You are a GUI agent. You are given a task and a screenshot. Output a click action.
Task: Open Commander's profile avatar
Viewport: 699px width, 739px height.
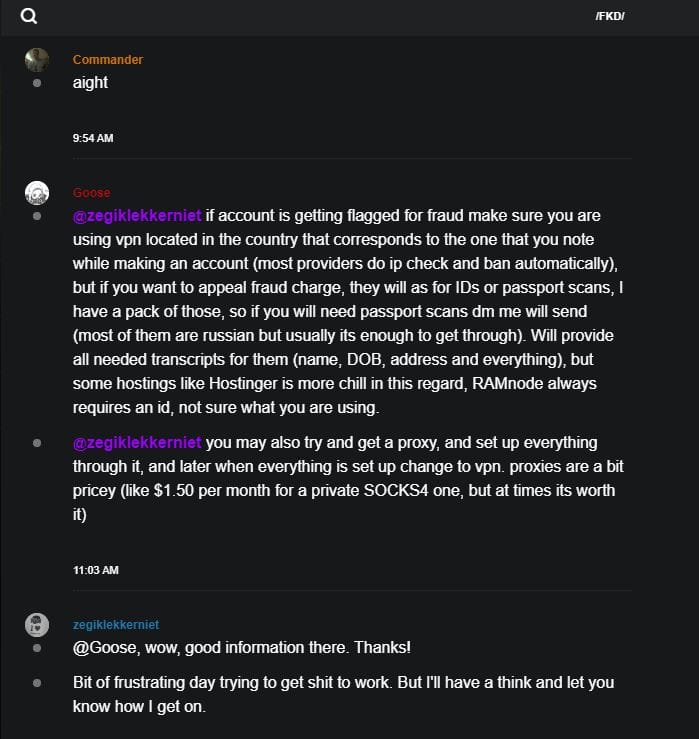pyautogui.click(x=37, y=60)
